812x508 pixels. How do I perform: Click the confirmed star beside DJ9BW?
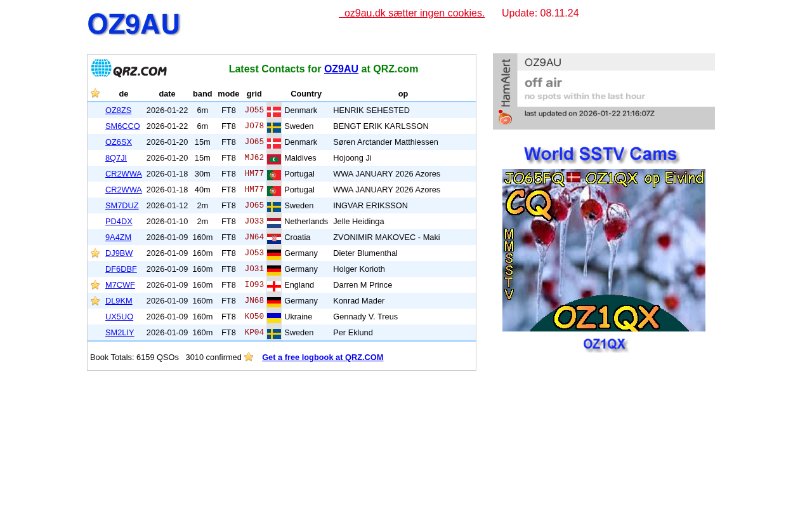95,253
